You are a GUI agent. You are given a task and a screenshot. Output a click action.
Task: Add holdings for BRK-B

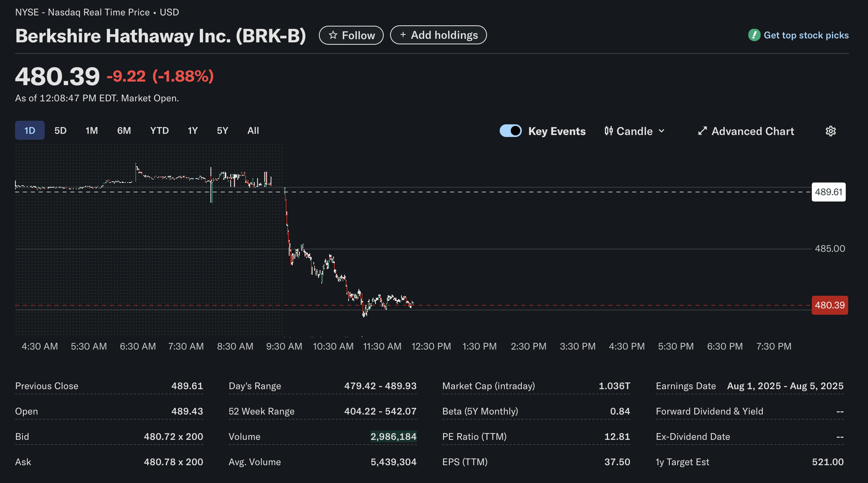pyautogui.click(x=438, y=35)
